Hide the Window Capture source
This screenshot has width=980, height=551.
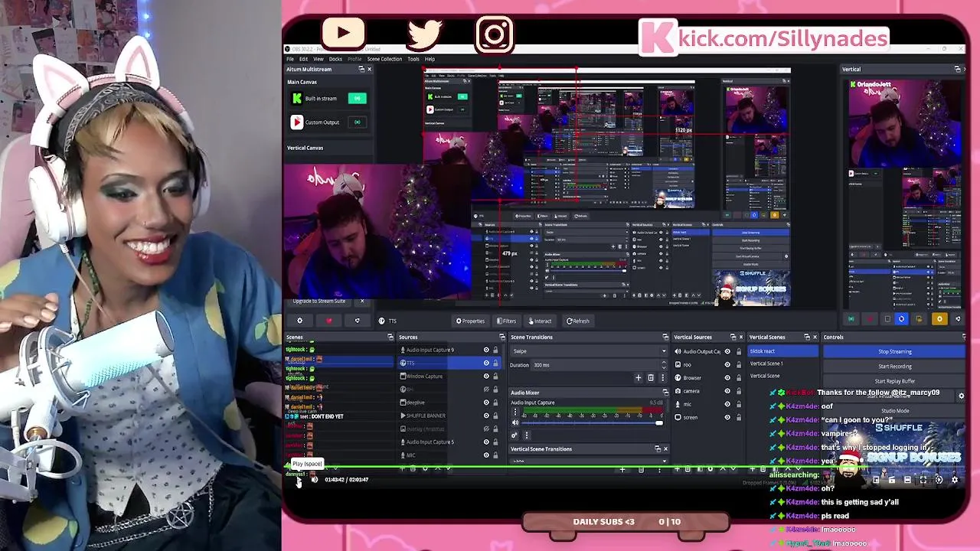click(486, 376)
